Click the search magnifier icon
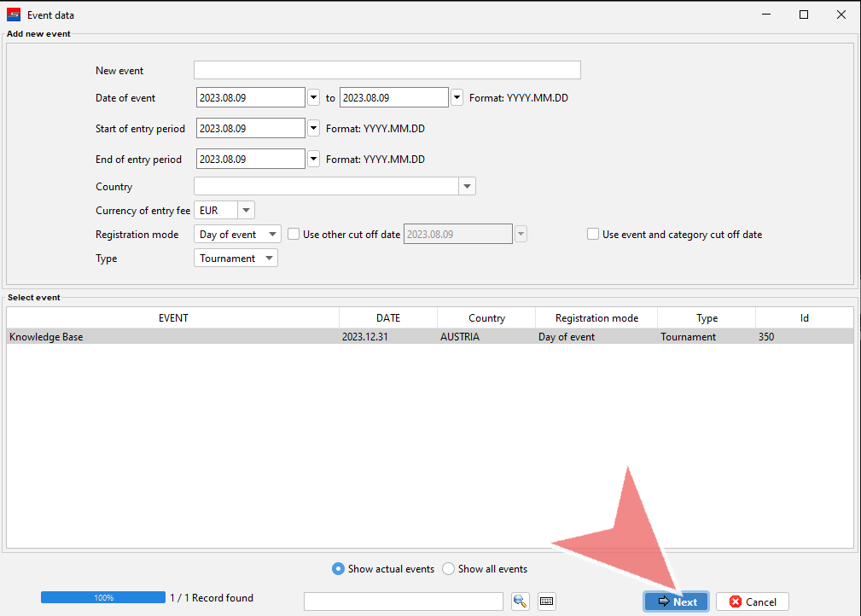The height and width of the screenshot is (616, 861). point(520,601)
